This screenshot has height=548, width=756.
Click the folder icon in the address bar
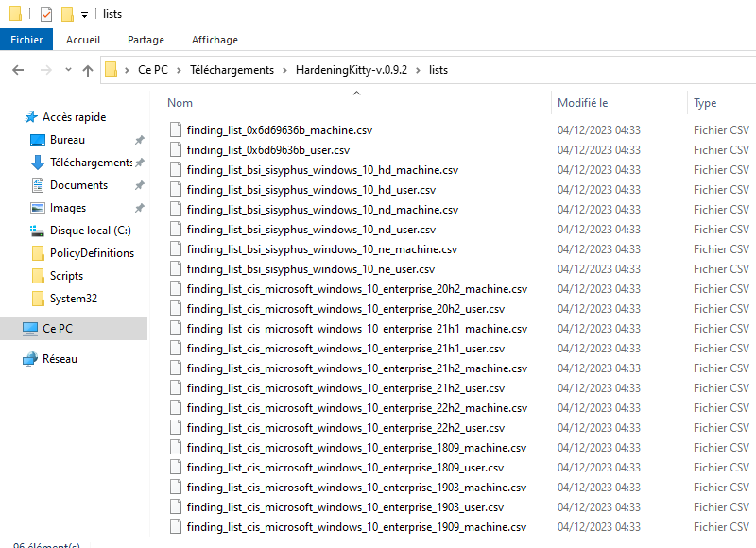(112, 69)
